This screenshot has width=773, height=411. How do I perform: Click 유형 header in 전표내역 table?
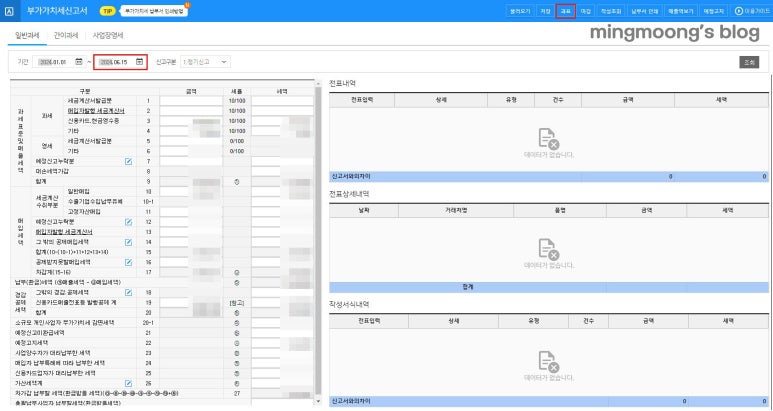(511, 100)
